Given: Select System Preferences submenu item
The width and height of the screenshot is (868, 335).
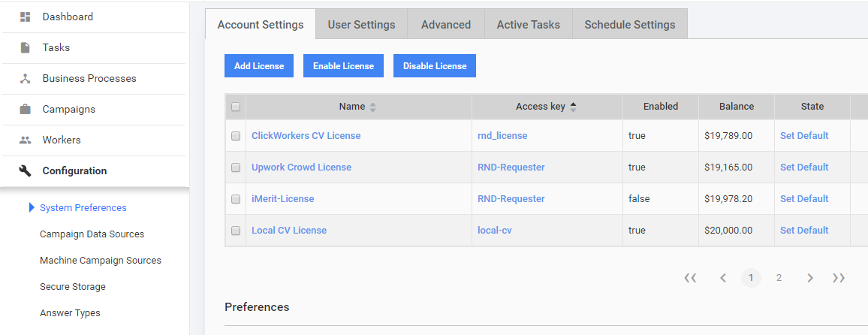Looking at the screenshot, I should click(83, 207).
